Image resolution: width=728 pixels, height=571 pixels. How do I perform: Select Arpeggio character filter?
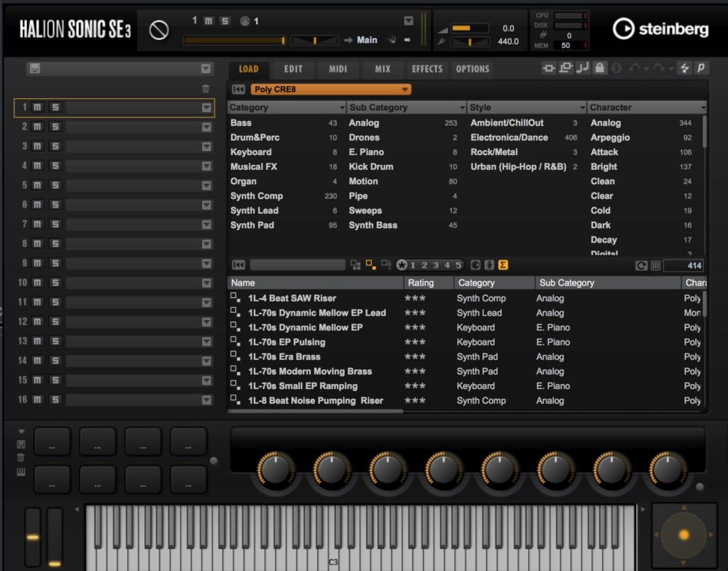(x=610, y=137)
